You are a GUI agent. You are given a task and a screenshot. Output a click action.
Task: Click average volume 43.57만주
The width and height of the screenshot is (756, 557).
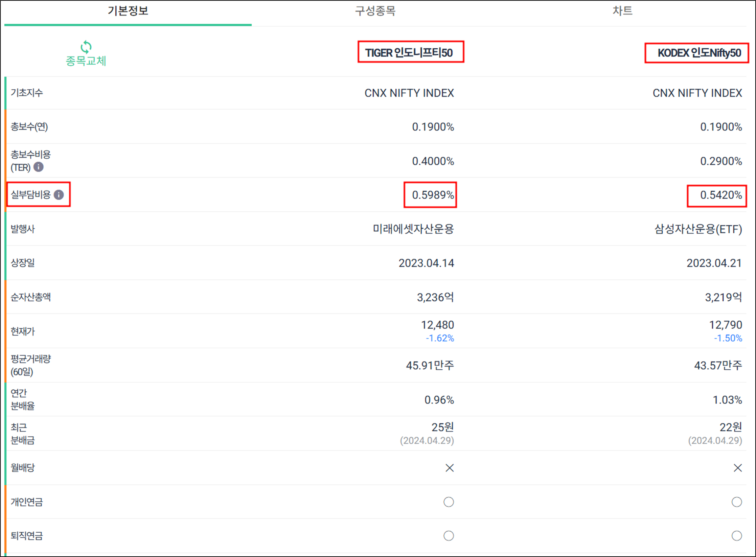pyautogui.click(x=718, y=365)
